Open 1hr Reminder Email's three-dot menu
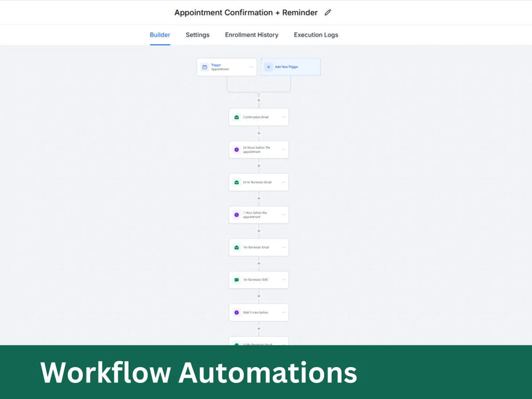 point(284,247)
